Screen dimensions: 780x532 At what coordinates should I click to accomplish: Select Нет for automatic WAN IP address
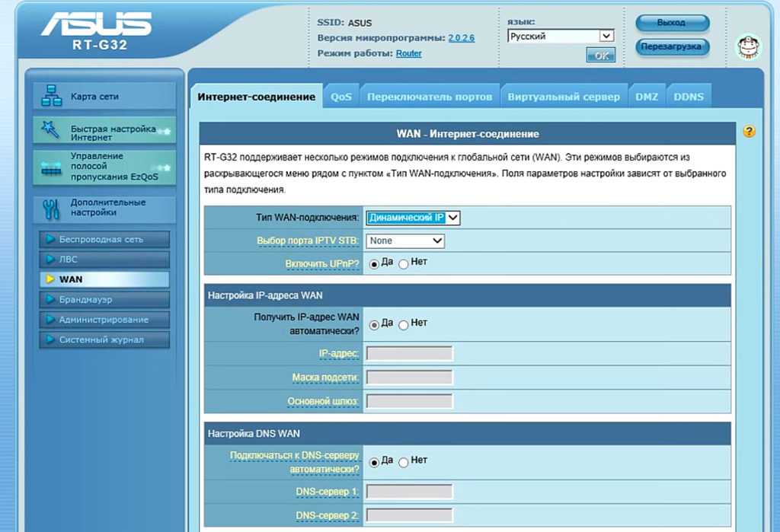coord(404,324)
